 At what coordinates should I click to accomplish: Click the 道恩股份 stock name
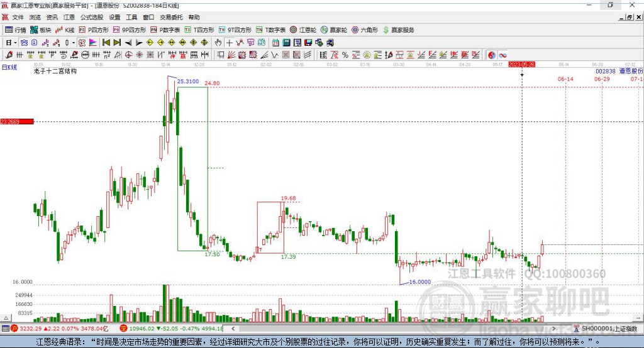631,71
